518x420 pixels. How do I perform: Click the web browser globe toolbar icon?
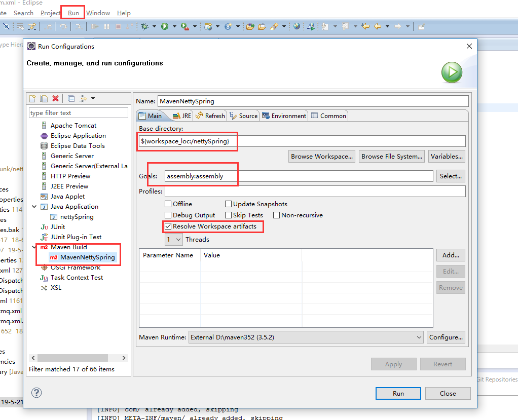click(x=297, y=26)
